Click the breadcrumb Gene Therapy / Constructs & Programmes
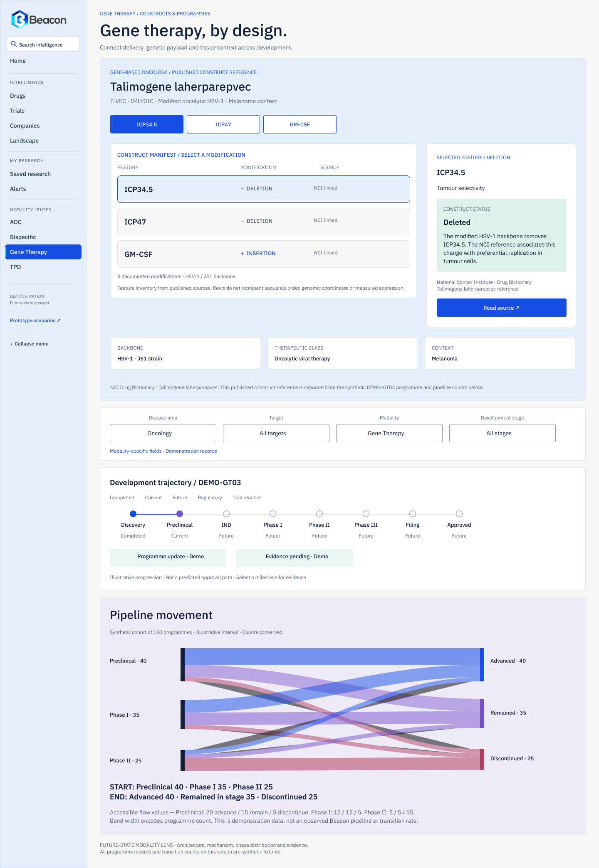 click(x=155, y=14)
